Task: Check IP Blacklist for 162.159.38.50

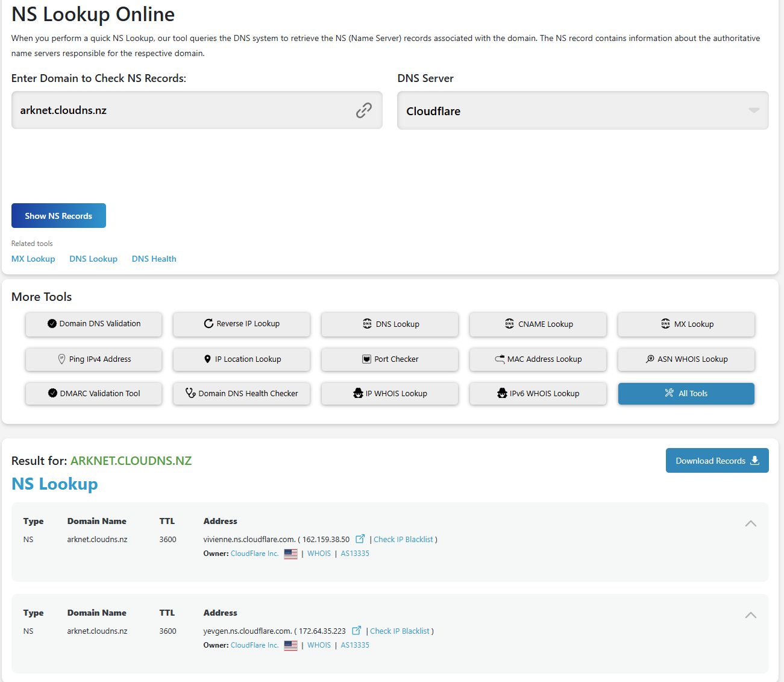Action: tap(403, 540)
